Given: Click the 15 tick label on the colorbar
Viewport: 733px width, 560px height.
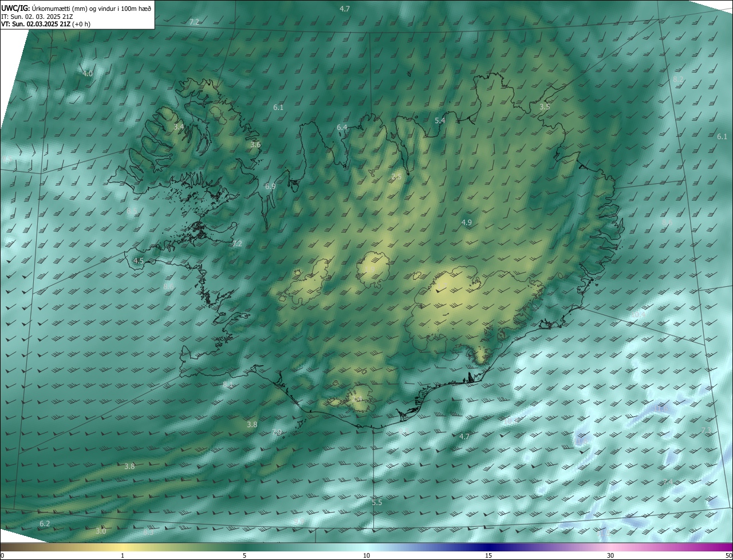Looking at the screenshot, I should [x=488, y=555].
